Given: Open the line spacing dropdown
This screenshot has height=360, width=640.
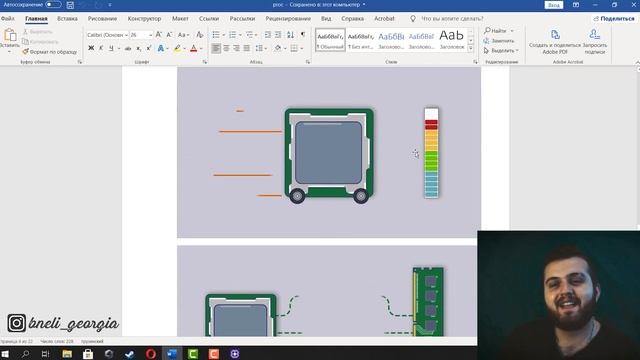Looking at the screenshot, I should click(x=260, y=49).
